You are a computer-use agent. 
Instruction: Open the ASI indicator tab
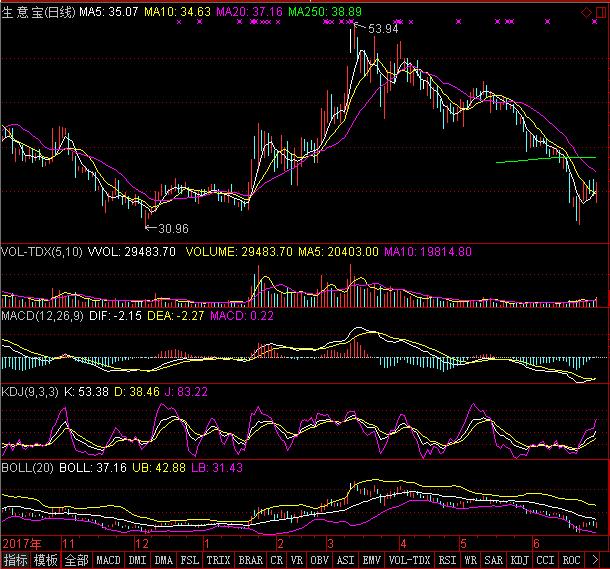[345, 560]
